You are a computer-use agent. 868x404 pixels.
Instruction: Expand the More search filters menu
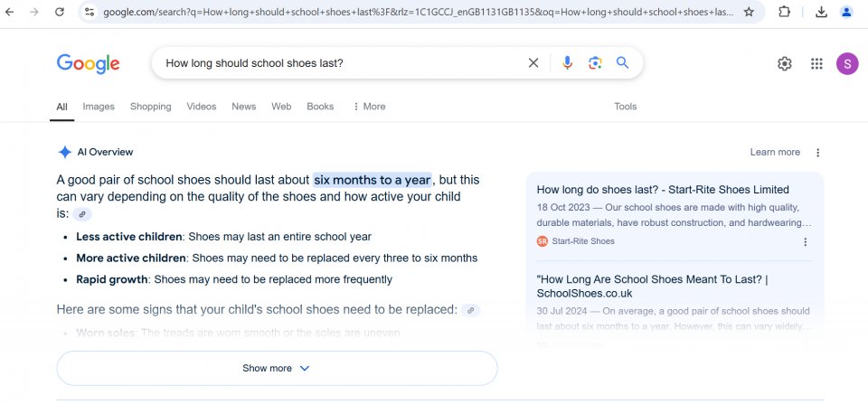[369, 107]
